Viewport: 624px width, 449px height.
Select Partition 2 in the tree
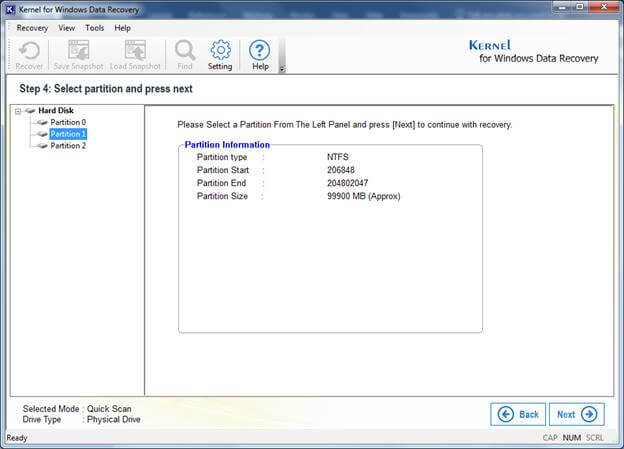[x=68, y=146]
